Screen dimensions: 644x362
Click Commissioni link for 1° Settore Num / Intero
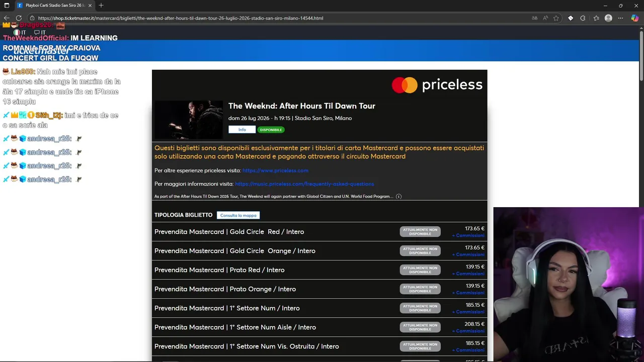tap(468, 312)
